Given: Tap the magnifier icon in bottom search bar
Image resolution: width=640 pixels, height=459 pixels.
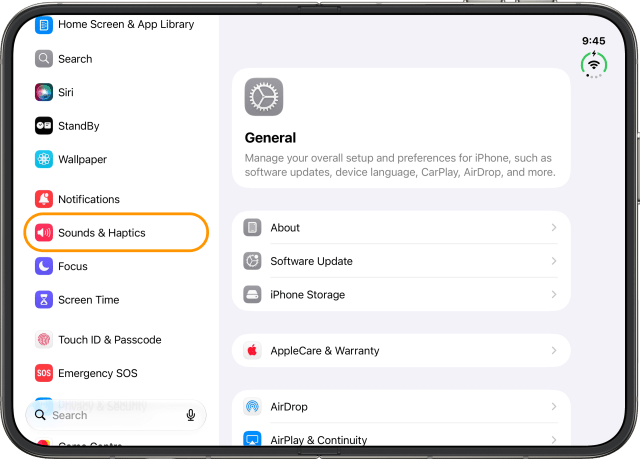Looking at the screenshot, I should click(x=40, y=415).
